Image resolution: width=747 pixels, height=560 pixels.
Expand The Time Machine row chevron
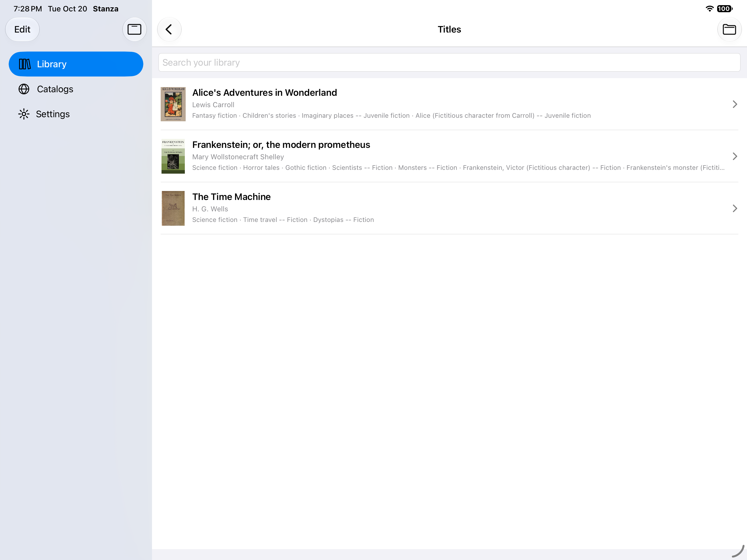pos(735,208)
